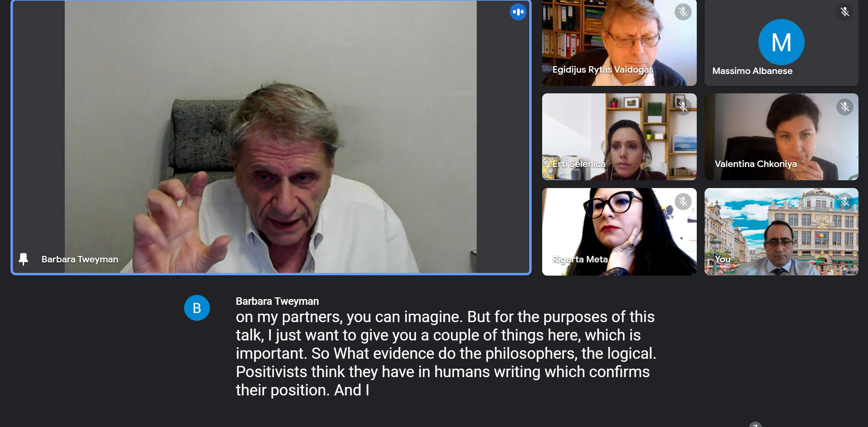Image resolution: width=868 pixels, height=427 pixels.
Task: Select Erti Selenica's video tile
Action: tap(619, 137)
